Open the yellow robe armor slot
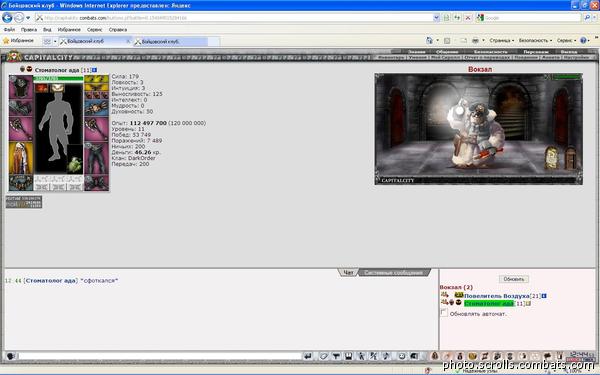This screenshot has width=600, height=375. point(21,158)
